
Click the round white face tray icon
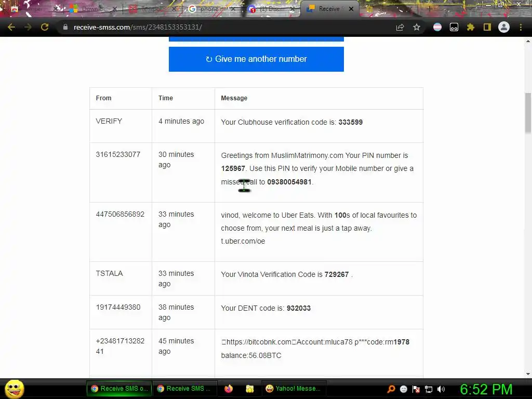coord(403,389)
